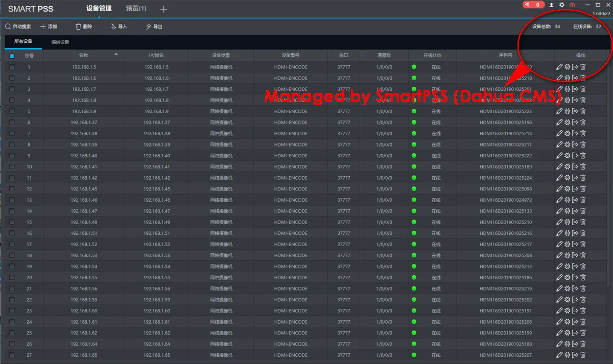Click the 设备类型 column header

pyautogui.click(x=221, y=55)
